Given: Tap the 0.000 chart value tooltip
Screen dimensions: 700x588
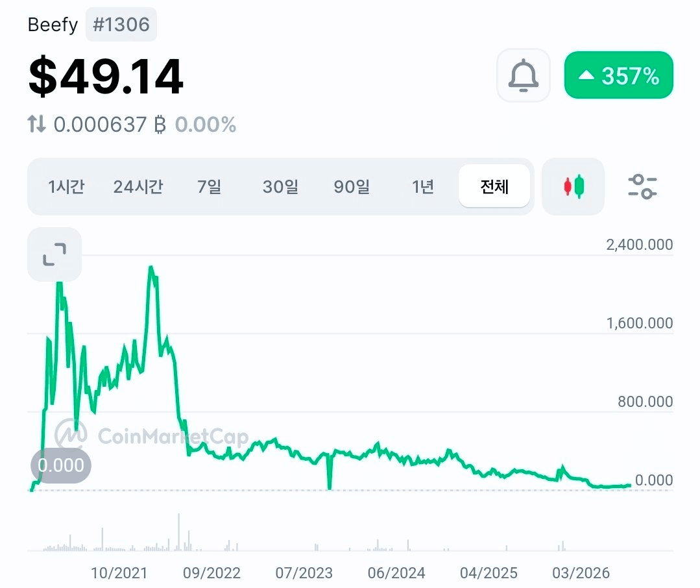Looking at the screenshot, I should click(x=61, y=465).
